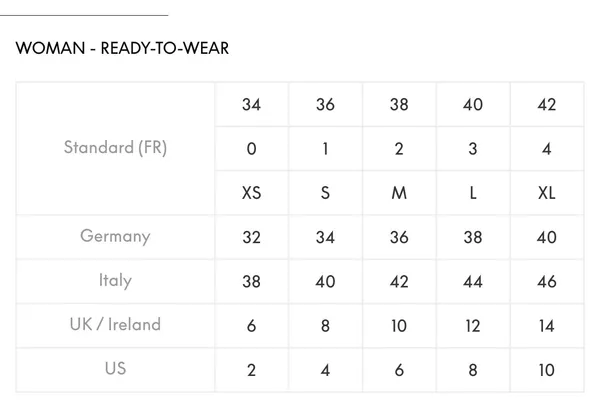This screenshot has width=600, height=411.
Task: Select the Standard (FR) row label
Action: click(x=115, y=148)
